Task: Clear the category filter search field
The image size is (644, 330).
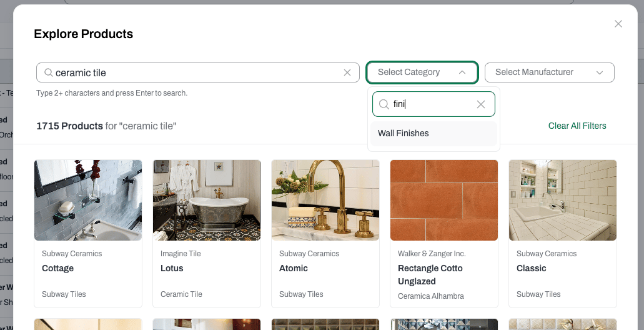Action: point(480,104)
